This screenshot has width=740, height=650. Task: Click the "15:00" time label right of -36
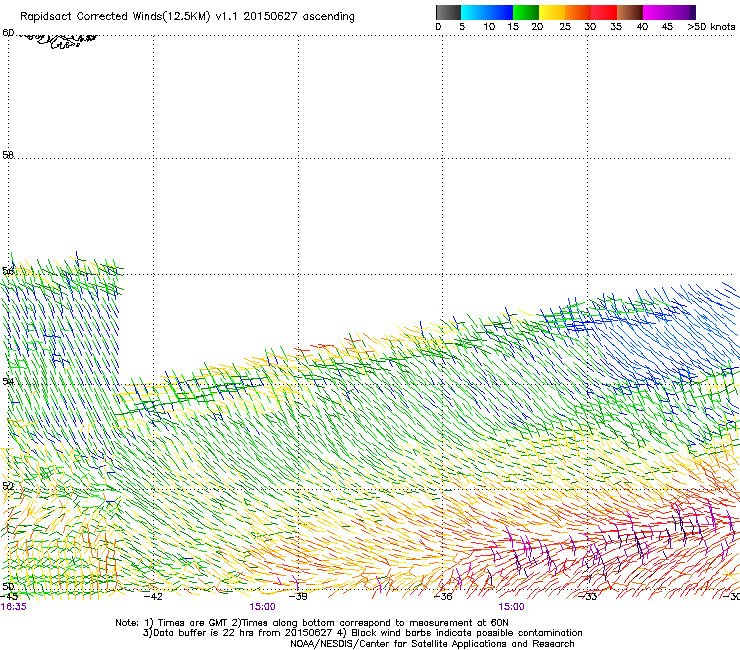[512, 607]
